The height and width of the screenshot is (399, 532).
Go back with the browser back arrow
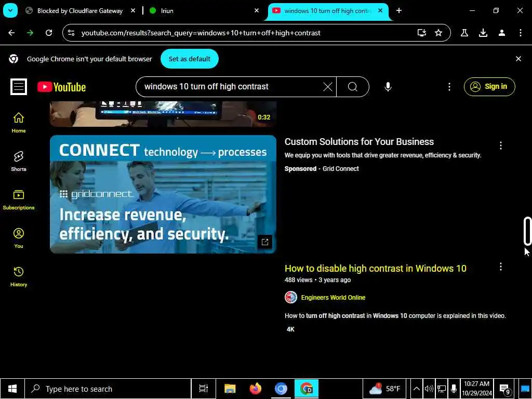[11, 33]
